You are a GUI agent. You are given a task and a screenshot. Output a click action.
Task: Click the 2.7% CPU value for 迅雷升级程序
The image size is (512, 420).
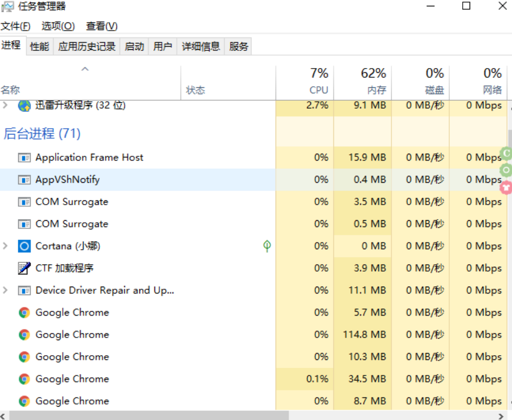(317, 106)
